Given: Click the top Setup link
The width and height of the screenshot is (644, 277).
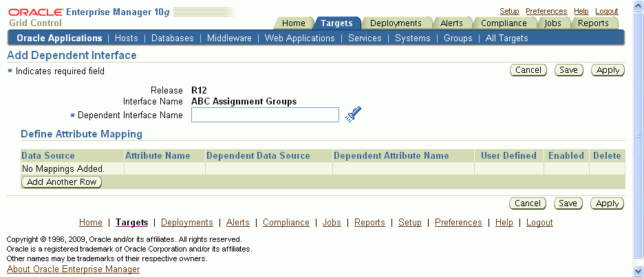Looking at the screenshot, I should point(509,12).
